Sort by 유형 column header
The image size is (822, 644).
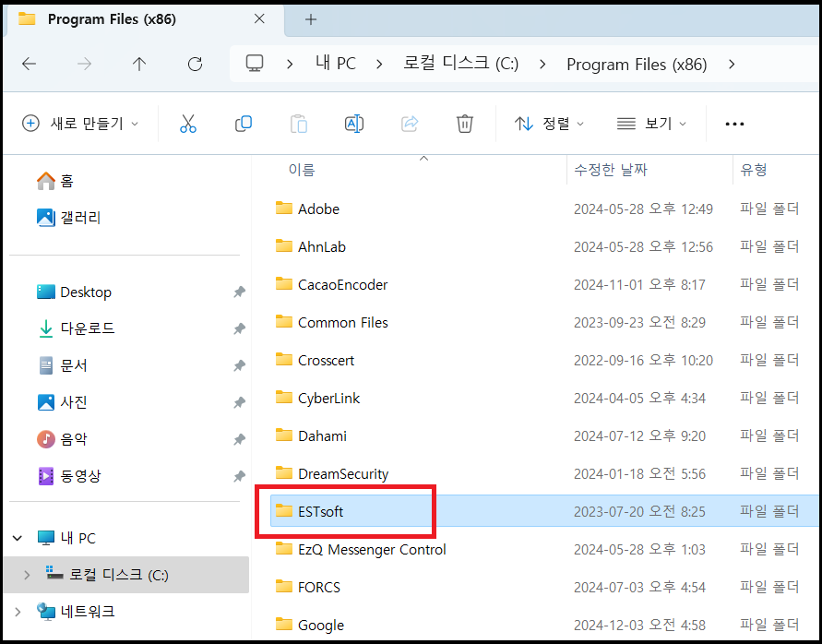click(x=754, y=170)
